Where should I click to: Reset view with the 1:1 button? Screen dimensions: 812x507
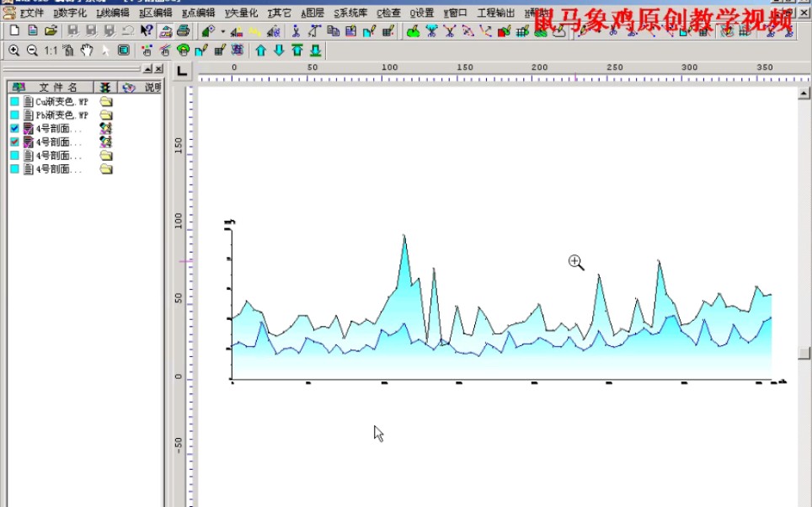coord(51,51)
